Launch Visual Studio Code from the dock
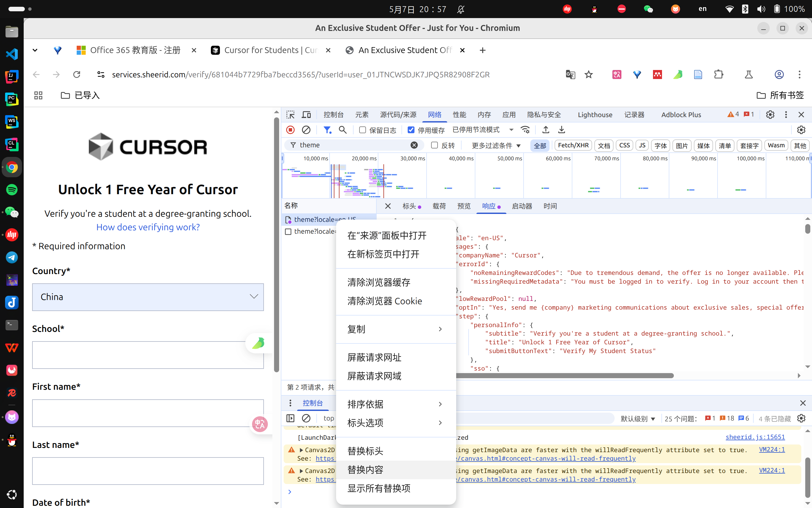Screen dimensions: 812x508 [12, 54]
